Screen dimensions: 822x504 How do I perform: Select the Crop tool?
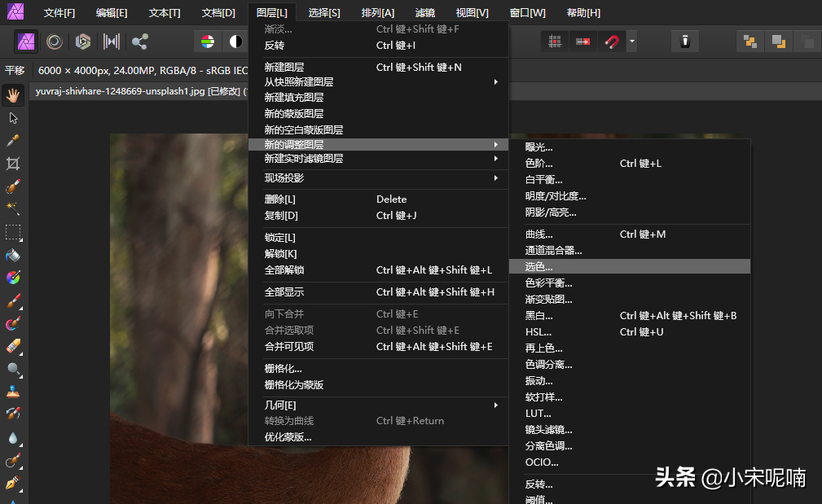(13, 164)
